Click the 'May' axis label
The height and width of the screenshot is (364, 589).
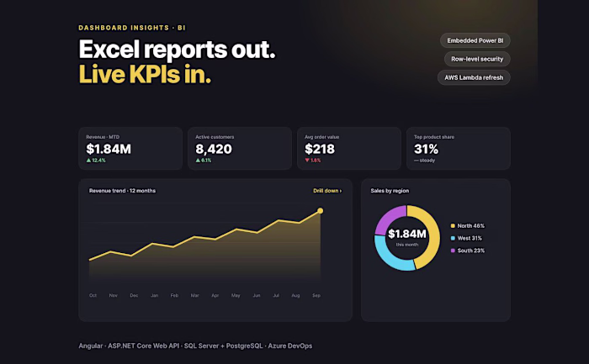pos(236,295)
